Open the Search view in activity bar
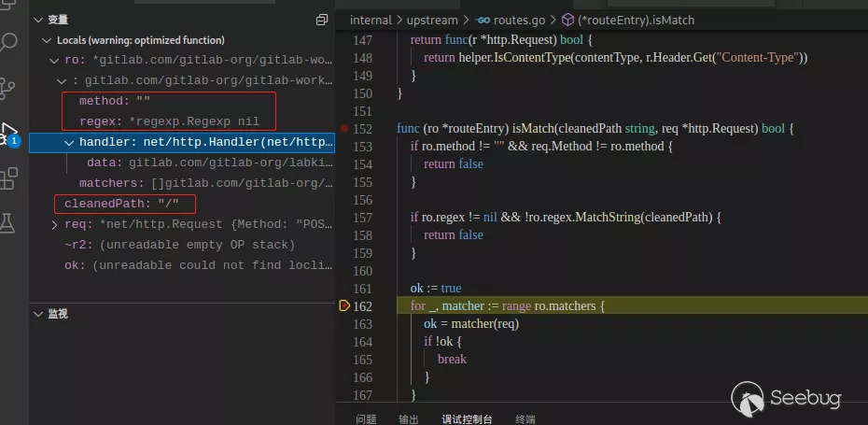The image size is (868, 425). coord(8,42)
